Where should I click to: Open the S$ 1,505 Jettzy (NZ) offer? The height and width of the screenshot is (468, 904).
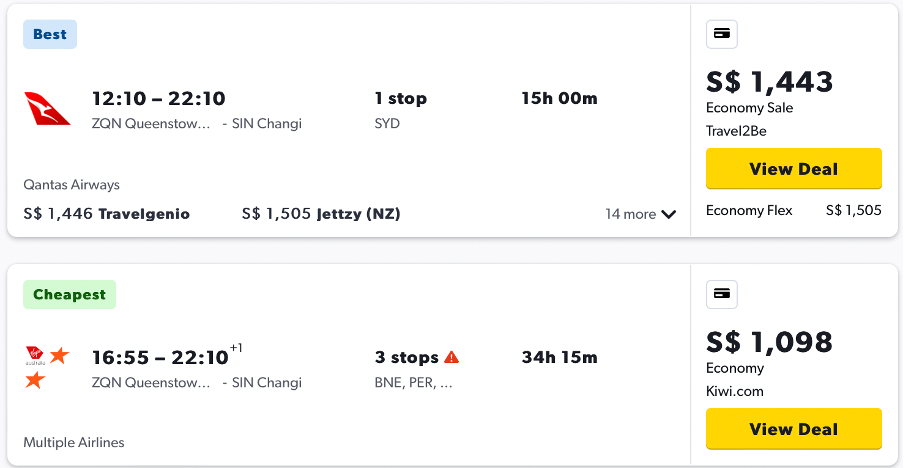click(x=321, y=214)
